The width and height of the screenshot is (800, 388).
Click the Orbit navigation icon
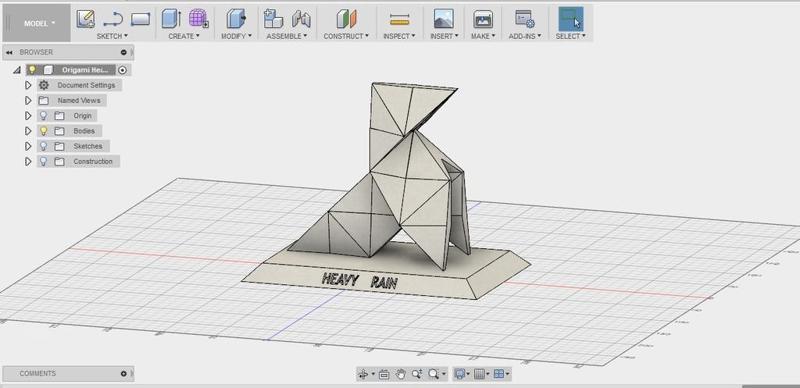tap(363, 374)
